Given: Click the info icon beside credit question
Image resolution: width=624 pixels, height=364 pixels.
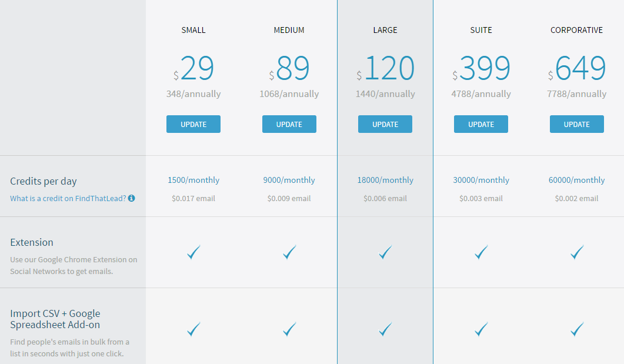Looking at the screenshot, I should pos(131,198).
